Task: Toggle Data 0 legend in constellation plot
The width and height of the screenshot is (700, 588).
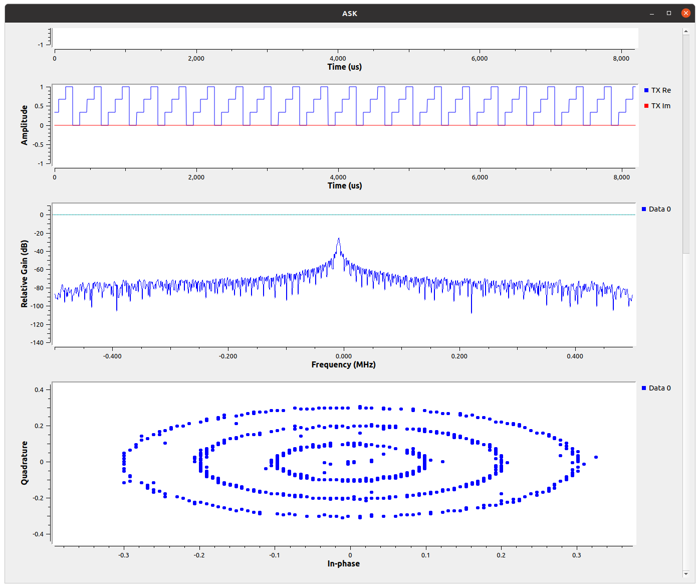Action: click(x=656, y=388)
